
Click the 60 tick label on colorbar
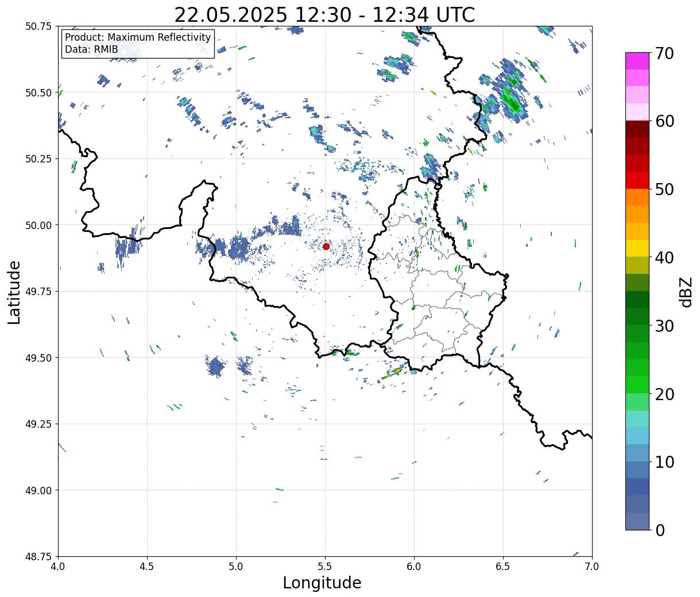point(664,121)
